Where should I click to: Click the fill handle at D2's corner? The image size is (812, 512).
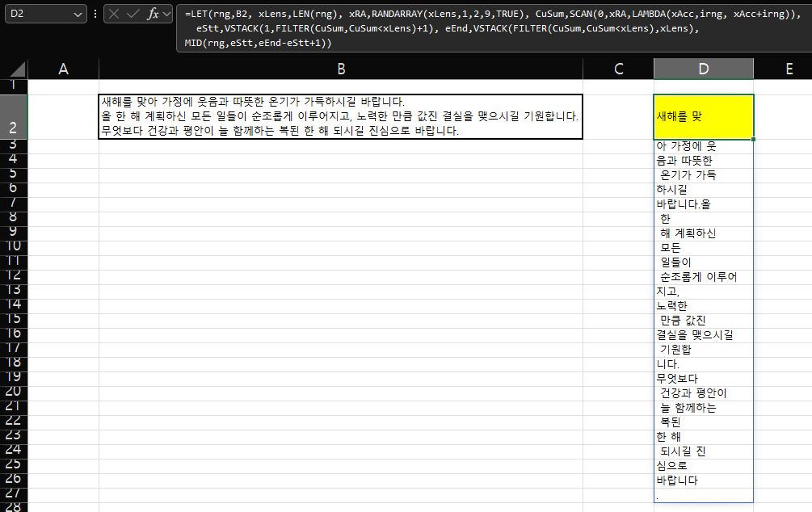click(753, 139)
